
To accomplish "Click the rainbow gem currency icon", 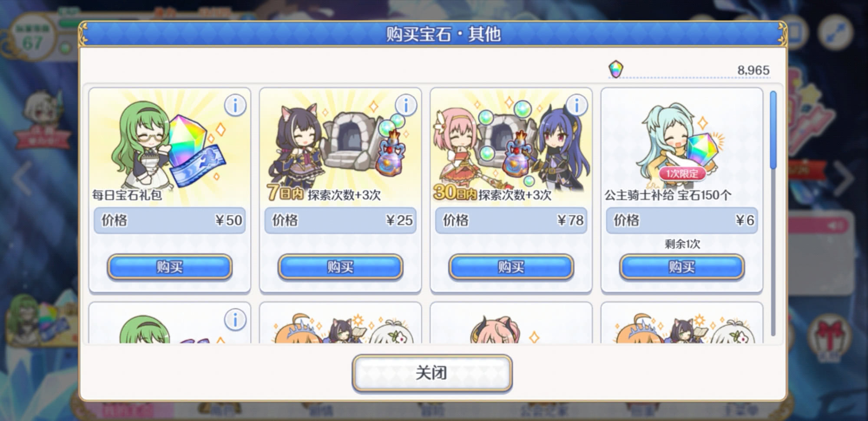I will [616, 69].
